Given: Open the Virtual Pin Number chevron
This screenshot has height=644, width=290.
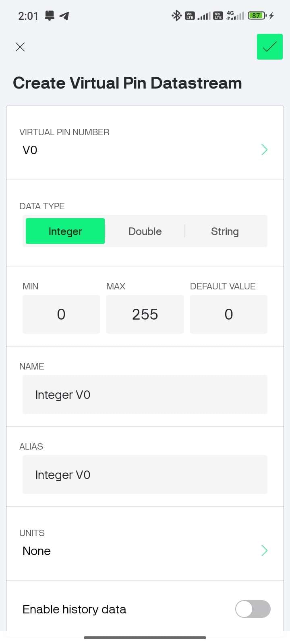Looking at the screenshot, I should (x=264, y=150).
